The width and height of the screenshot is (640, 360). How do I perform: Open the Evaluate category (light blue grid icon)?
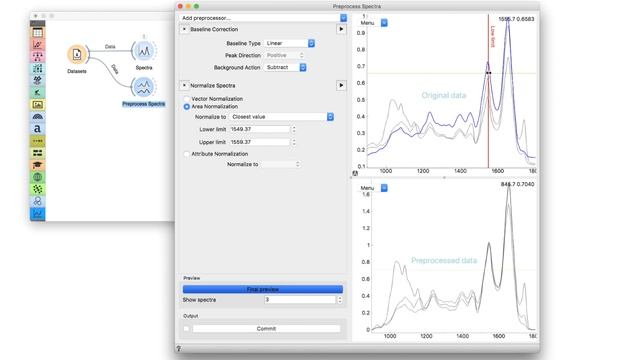(x=38, y=69)
